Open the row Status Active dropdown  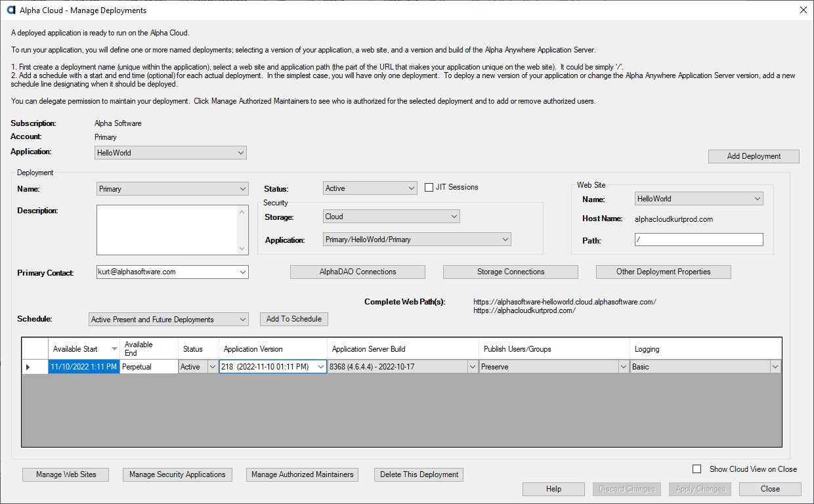212,367
